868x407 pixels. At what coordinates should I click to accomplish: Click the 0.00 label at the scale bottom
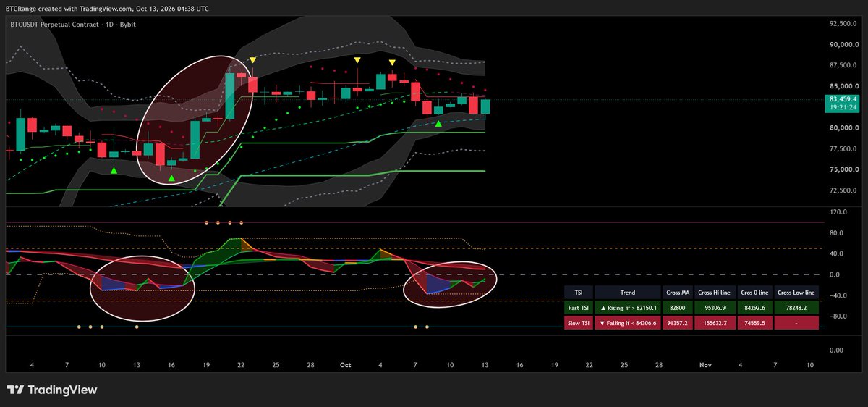836,351
